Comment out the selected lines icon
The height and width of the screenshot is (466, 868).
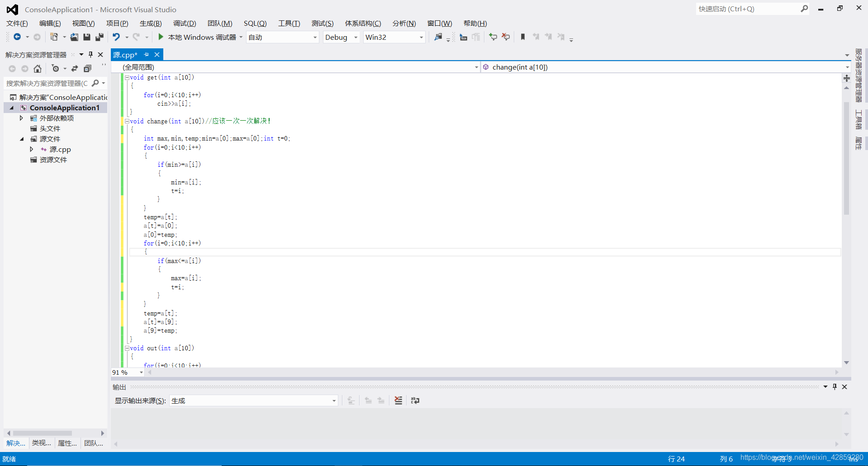click(x=493, y=37)
